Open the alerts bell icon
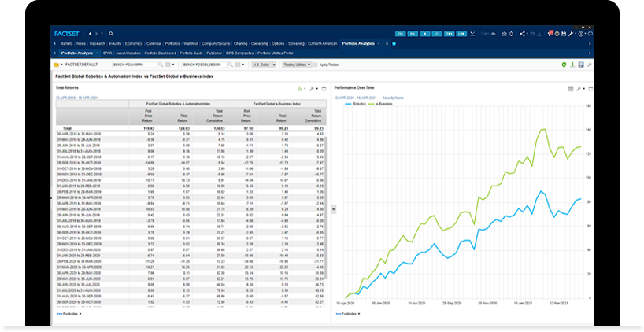The width and height of the screenshot is (644, 332). click(x=511, y=34)
